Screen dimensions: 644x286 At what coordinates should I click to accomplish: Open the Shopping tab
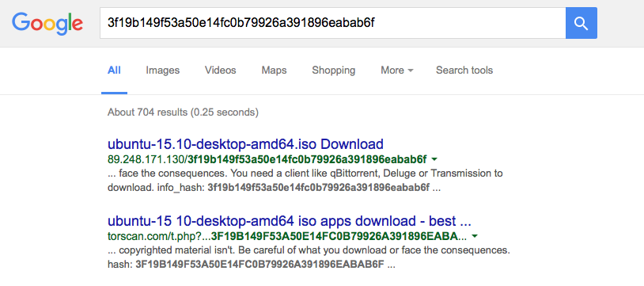coord(334,71)
